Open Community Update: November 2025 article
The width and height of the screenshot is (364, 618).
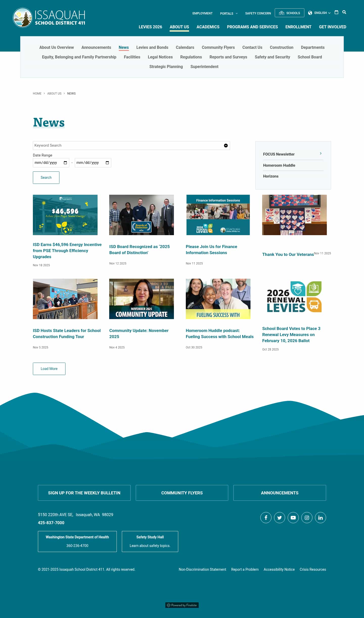(139, 334)
